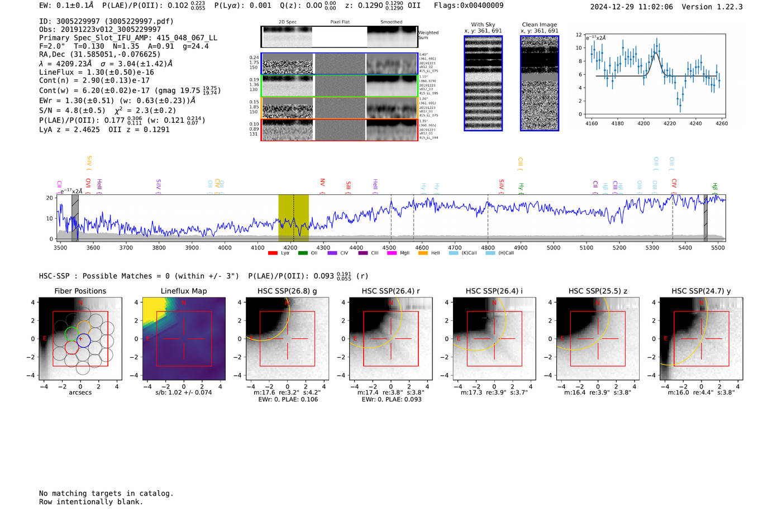Click the red NV line label above spectrum
Viewport: 782px width, 532px height.
pos(322,184)
